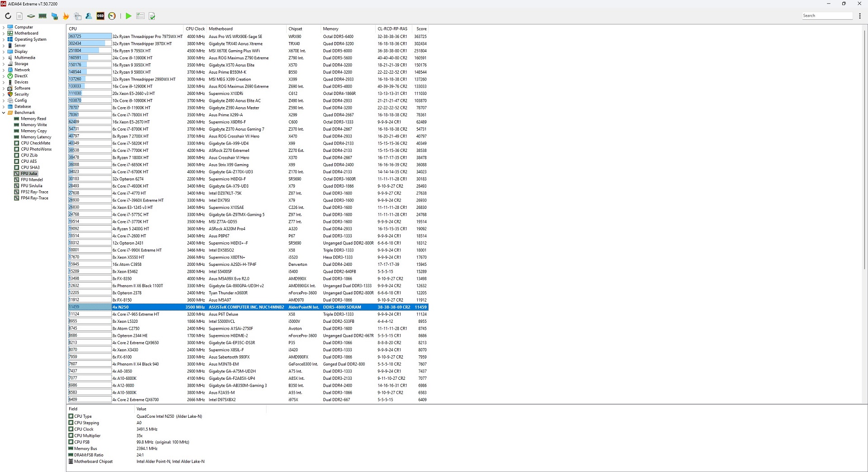Click the checklist results toolbar icon
Image resolution: width=868 pixels, height=472 pixels.
140,16
